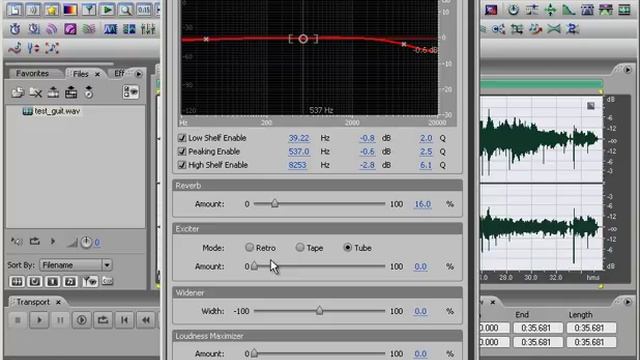Click the Reverb Amount slider handle

coord(275,203)
